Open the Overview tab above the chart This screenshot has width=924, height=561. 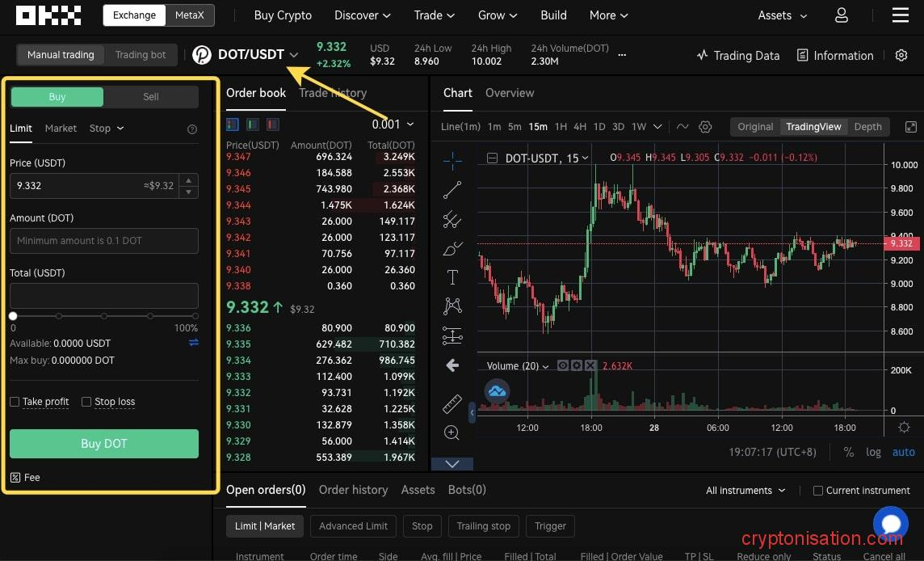(x=510, y=93)
